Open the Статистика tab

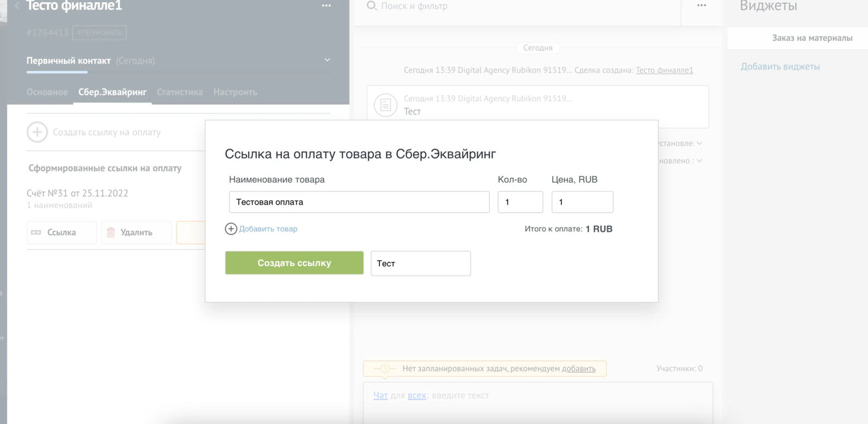point(180,92)
